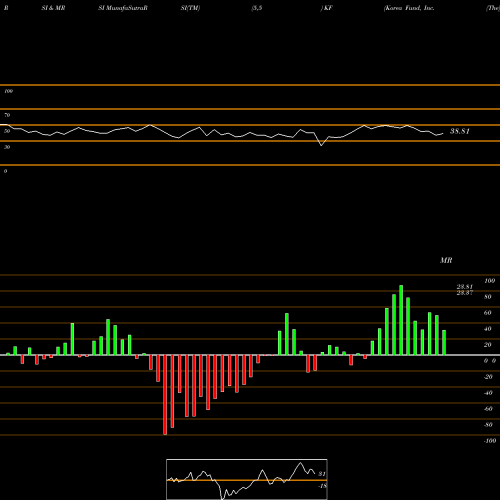500x500 pixels.
Task: Click the 'SI MunafaSutraR' header text
Action: (123, 8)
